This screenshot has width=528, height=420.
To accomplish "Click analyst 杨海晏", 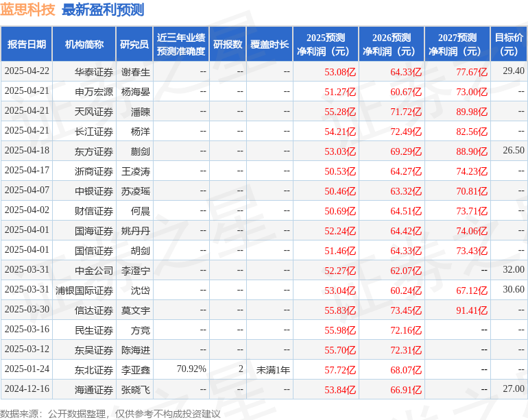I will [x=136, y=92].
